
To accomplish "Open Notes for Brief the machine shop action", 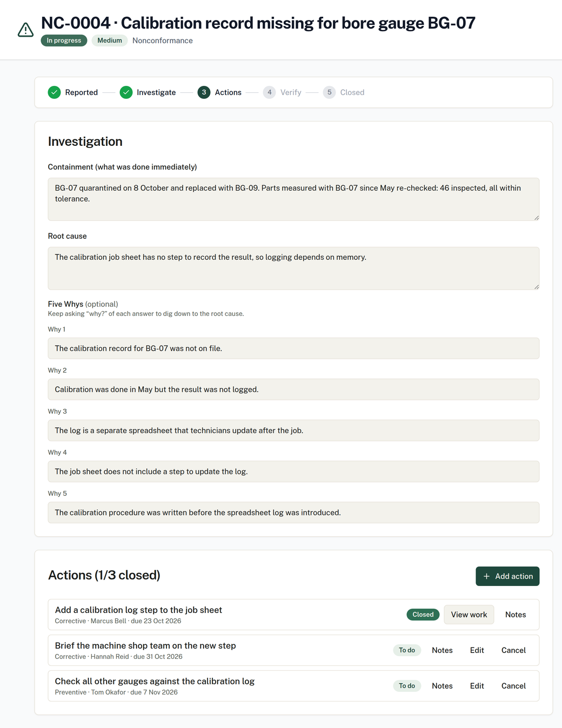I will (x=442, y=650).
